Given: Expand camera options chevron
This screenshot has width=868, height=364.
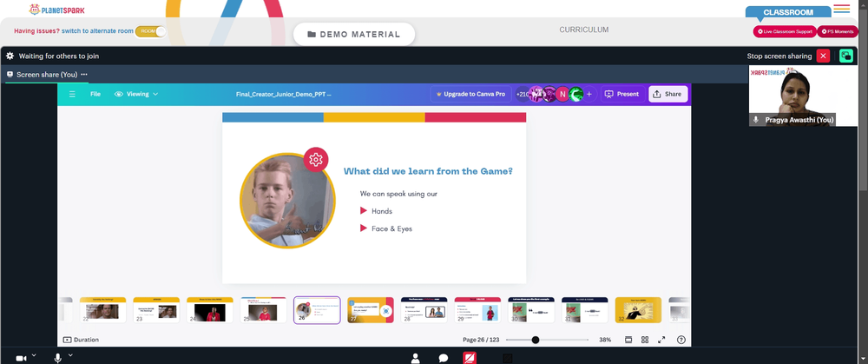Looking at the screenshot, I should [34, 354].
